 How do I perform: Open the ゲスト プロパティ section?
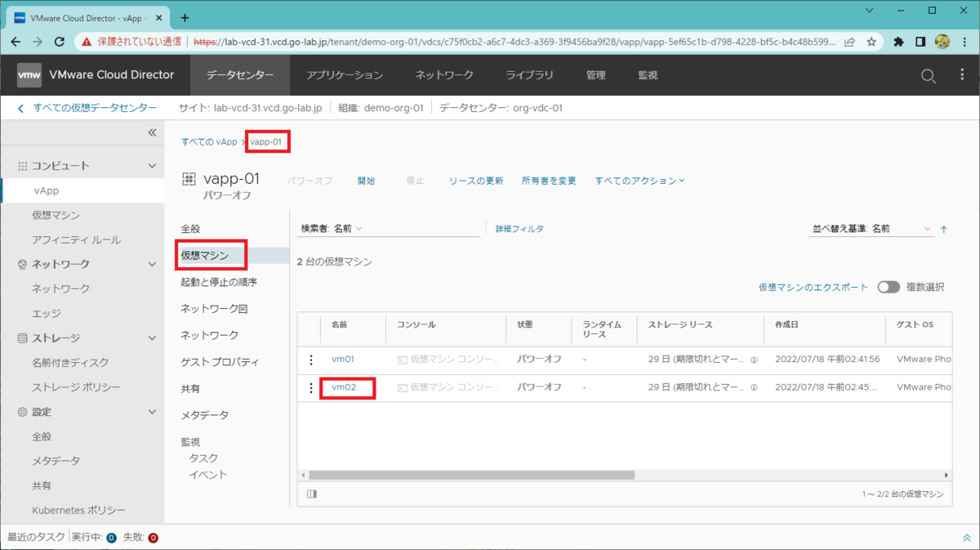click(x=220, y=362)
